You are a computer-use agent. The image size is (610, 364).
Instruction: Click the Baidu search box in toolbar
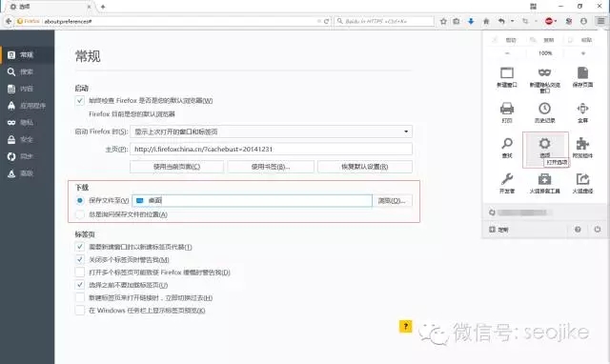tap(384, 21)
